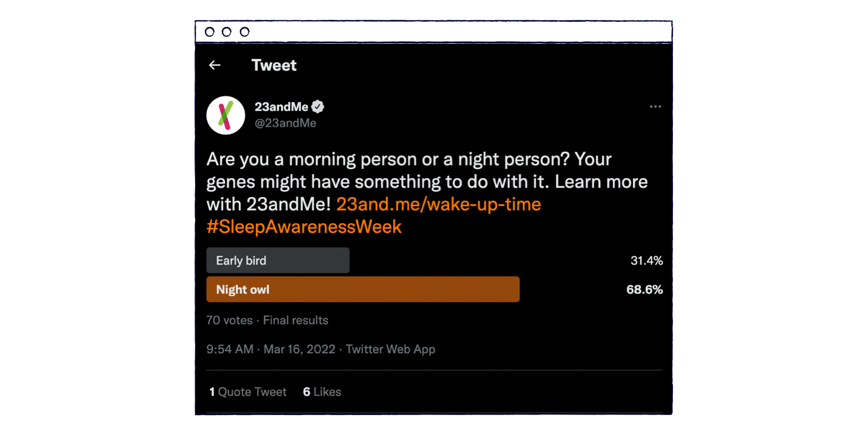Image resolution: width=868 pixels, height=438 pixels.
Task: Click the back arrow icon
Action: [214, 65]
